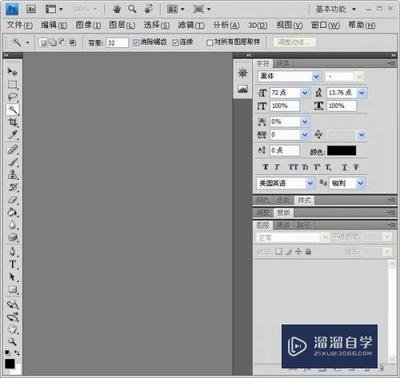Image resolution: width=400 pixels, height=378 pixels.
Task: Open the 图像(I) menu
Action: (x=88, y=25)
